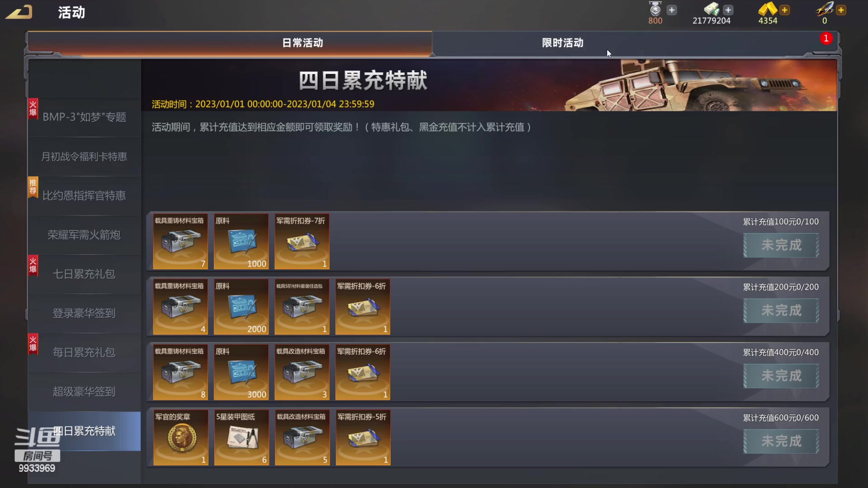Viewport: 868px width, 488px height.
Task: Open 军需折扣券-7折 coupon item
Action: 302,241
